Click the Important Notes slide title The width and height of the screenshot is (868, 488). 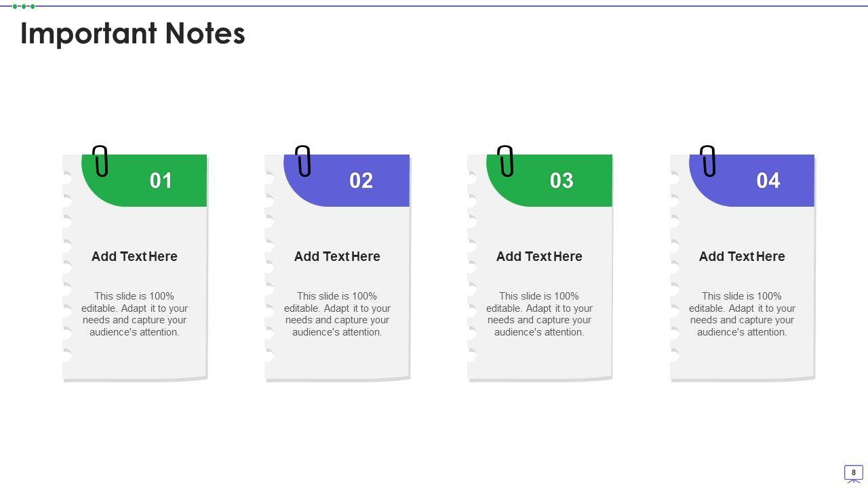pos(133,33)
